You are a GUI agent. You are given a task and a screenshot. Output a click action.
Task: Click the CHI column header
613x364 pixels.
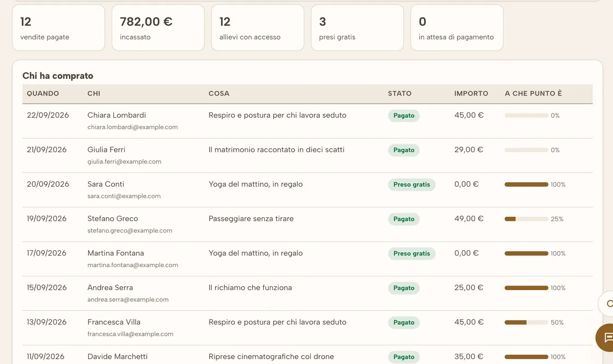coord(94,94)
